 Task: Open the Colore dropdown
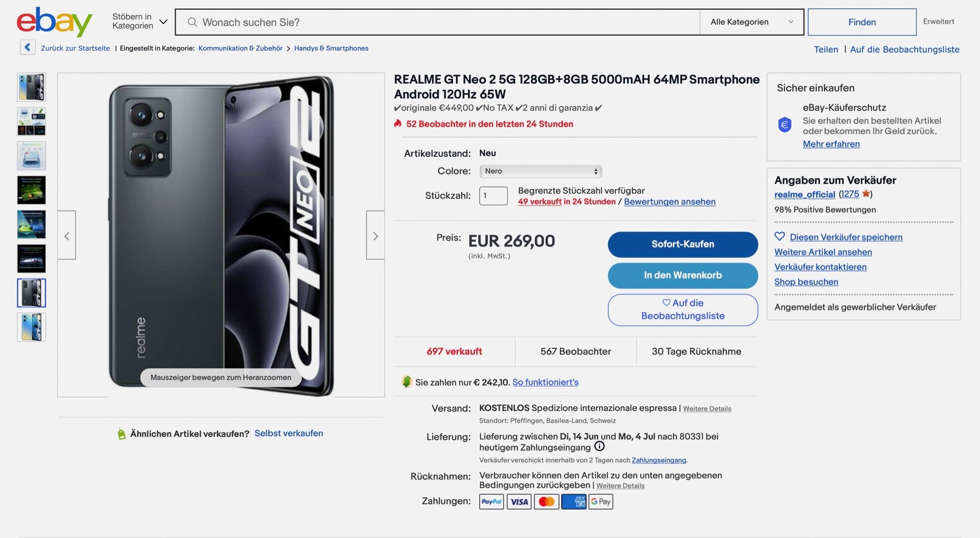pos(541,171)
